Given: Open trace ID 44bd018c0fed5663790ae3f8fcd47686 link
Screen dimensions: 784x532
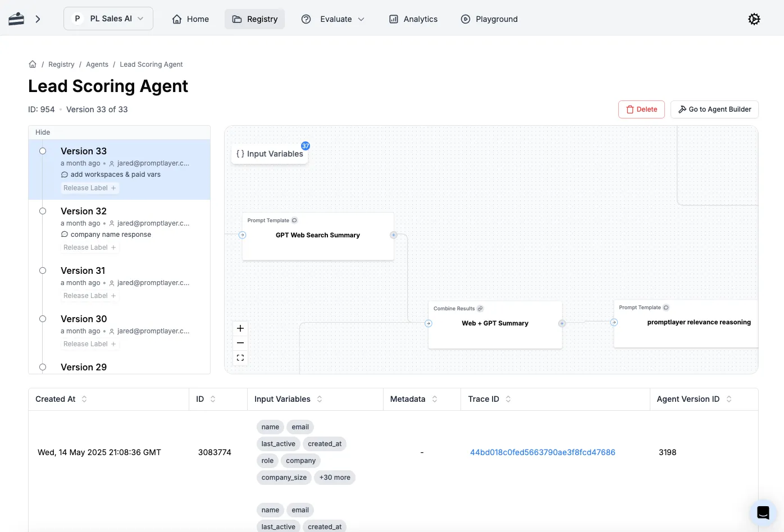Looking at the screenshot, I should click(x=543, y=452).
